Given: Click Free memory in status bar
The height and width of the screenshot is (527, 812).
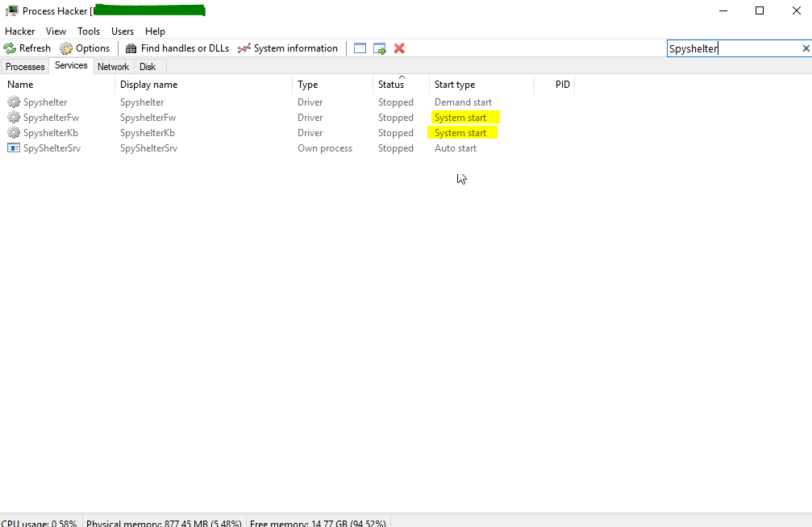Looking at the screenshot, I should point(318,522).
